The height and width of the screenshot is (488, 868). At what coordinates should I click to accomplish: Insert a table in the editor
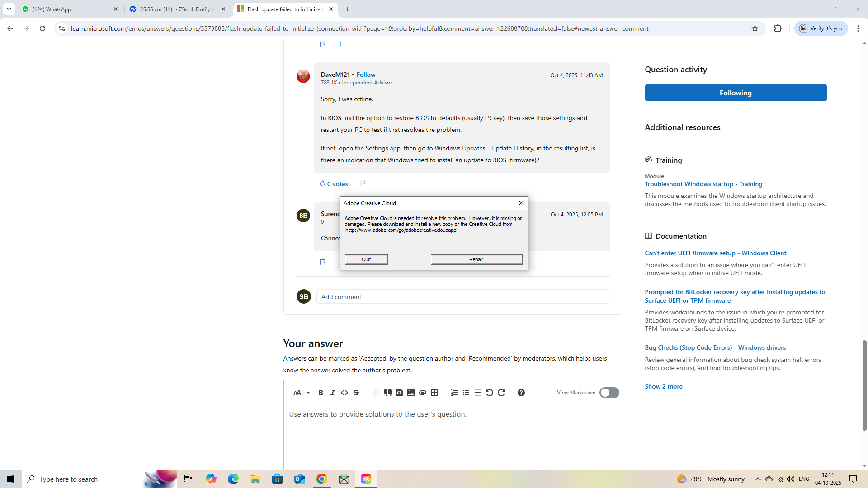[x=434, y=393]
